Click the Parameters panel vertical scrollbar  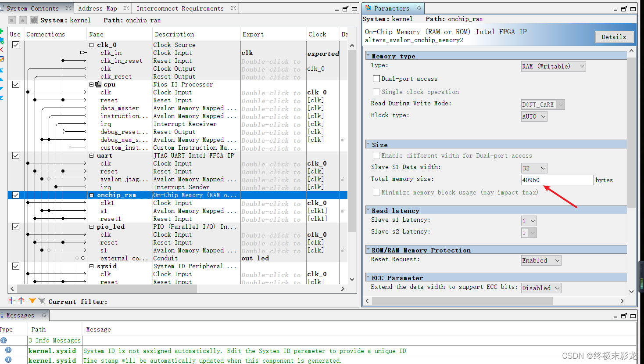tap(631, 132)
